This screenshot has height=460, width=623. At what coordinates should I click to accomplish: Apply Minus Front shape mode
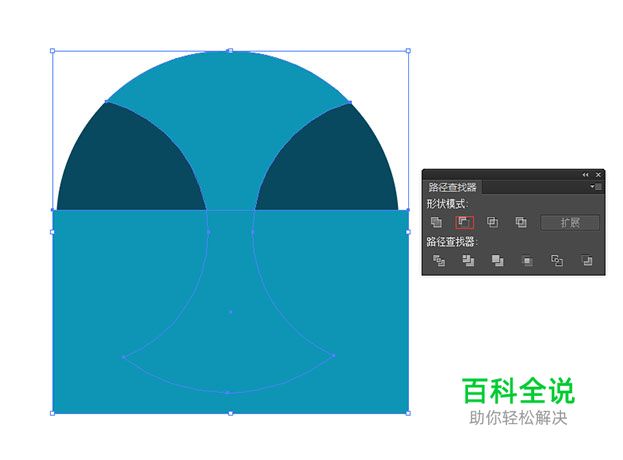click(464, 222)
